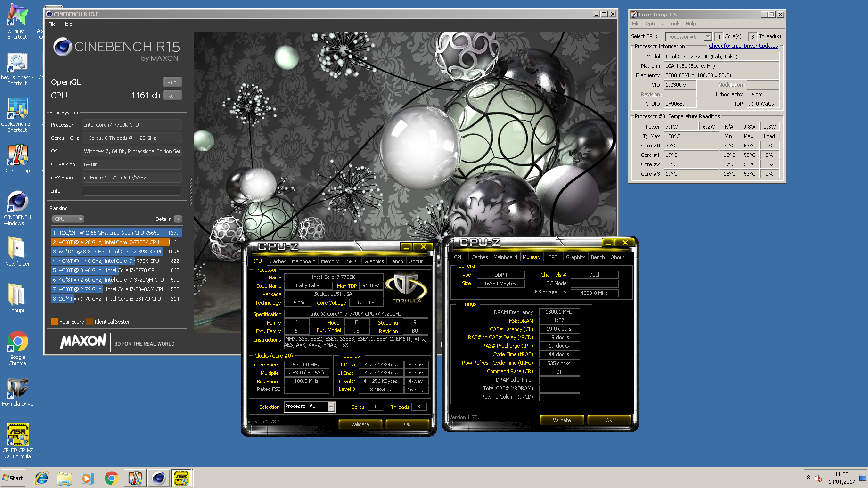Open the New folder icon
This screenshot has height=488, width=868.
pyautogui.click(x=17, y=251)
